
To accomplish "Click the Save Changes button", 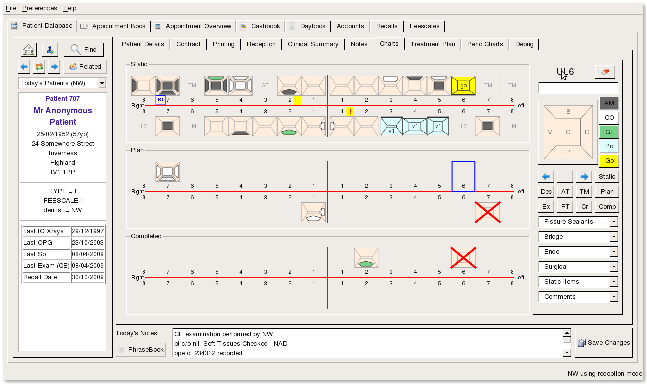I will pos(604,343).
